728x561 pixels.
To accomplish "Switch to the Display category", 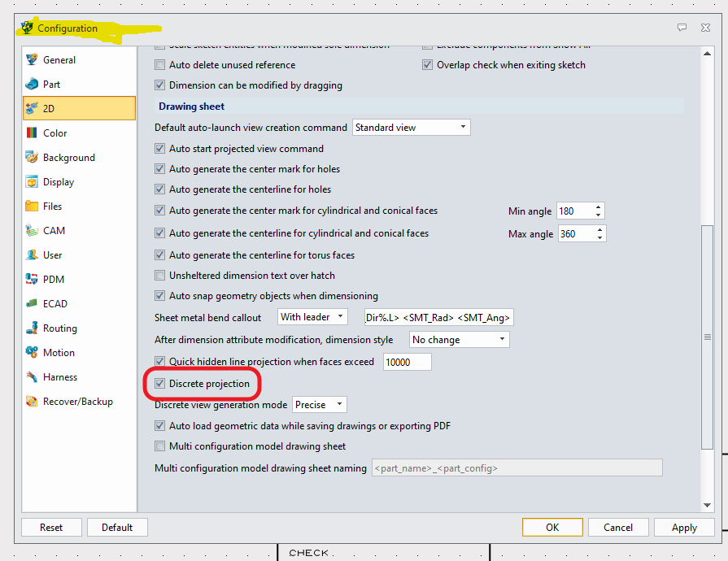I will (59, 182).
